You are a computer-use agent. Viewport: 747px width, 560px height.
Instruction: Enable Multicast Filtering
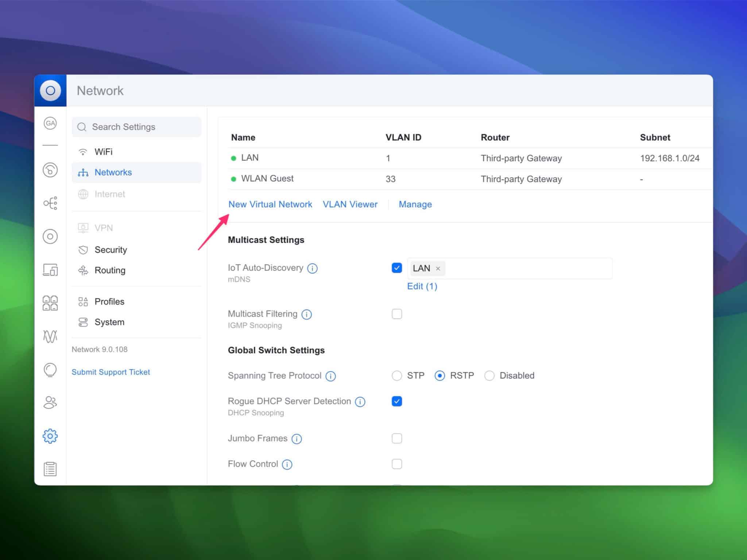click(396, 314)
